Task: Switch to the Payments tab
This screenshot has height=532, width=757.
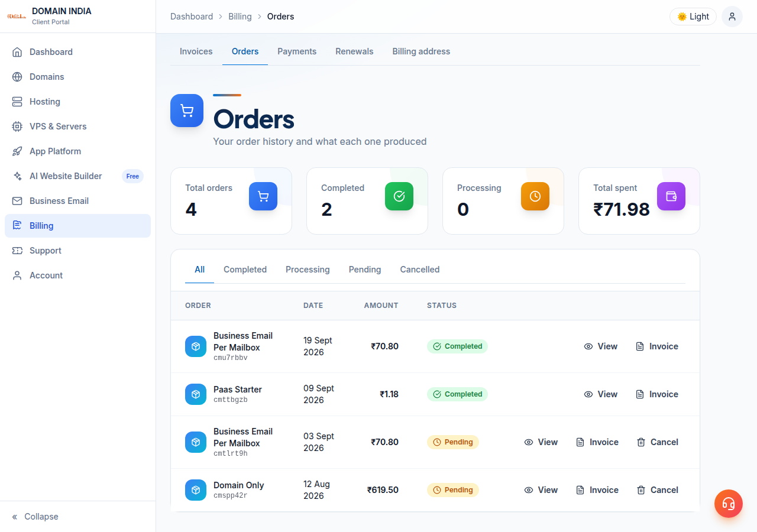Action: (297, 51)
